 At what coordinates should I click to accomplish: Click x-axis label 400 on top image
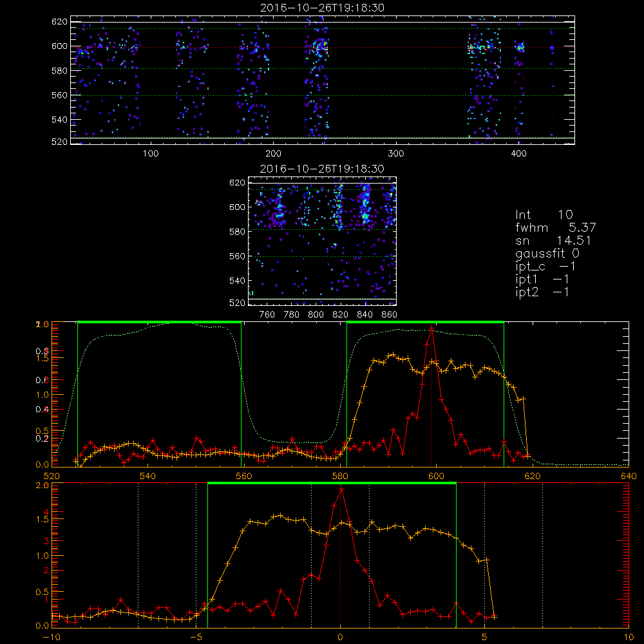tap(518, 154)
